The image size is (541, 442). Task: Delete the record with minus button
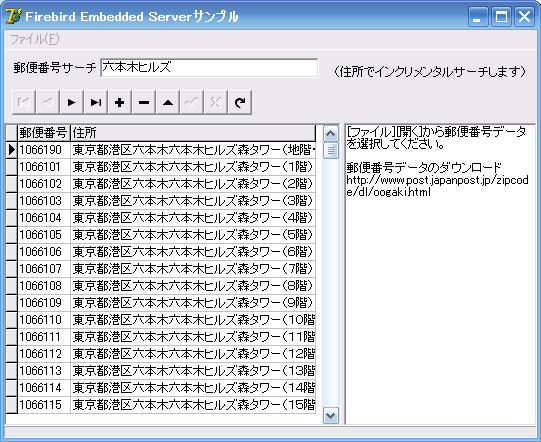pyautogui.click(x=144, y=102)
